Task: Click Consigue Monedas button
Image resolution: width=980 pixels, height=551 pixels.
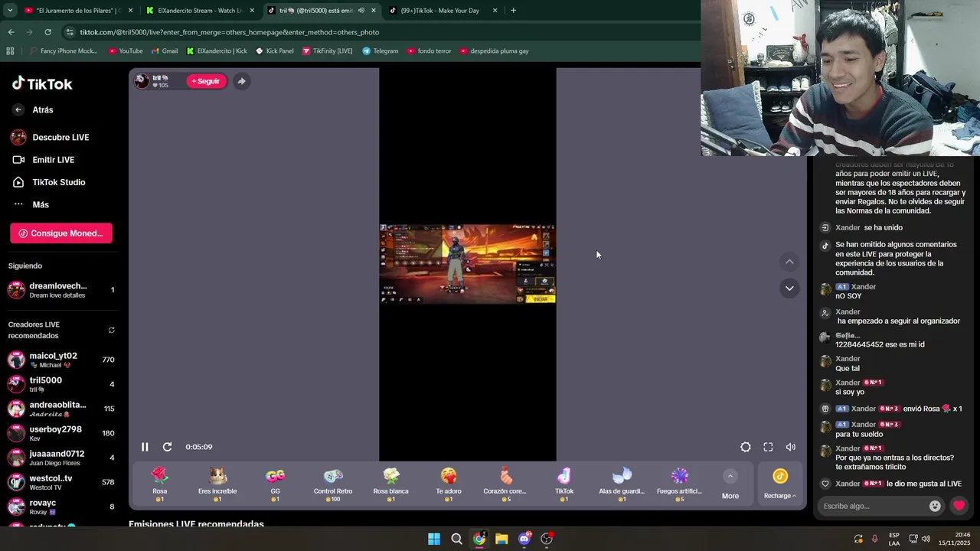Action: 61,233
